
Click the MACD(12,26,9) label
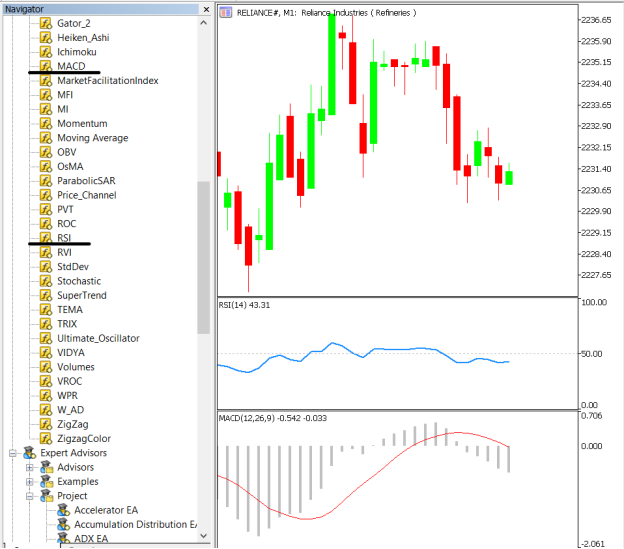click(x=273, y=418)
